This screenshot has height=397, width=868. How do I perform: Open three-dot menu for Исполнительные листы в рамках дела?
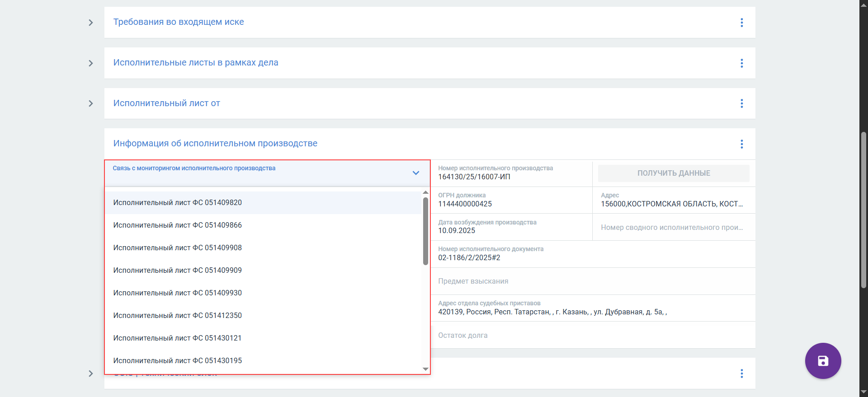pyautogui.click(x=741, y=63)
